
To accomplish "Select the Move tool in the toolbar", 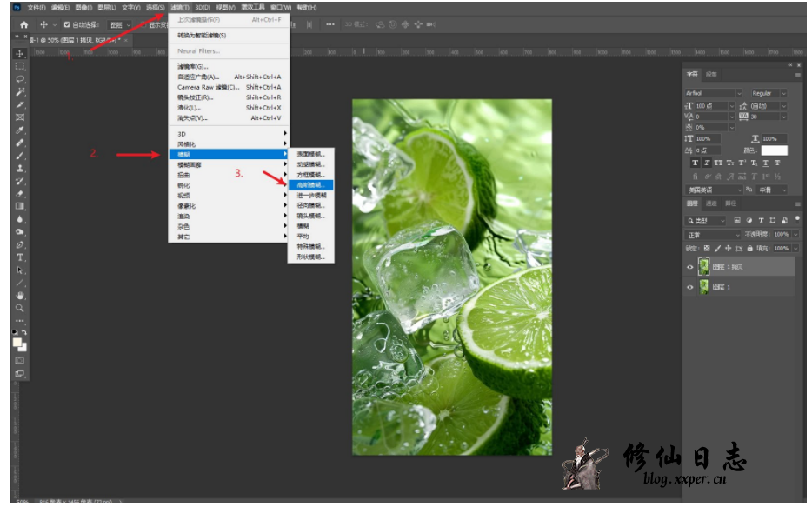I will (x=20, y=54).
